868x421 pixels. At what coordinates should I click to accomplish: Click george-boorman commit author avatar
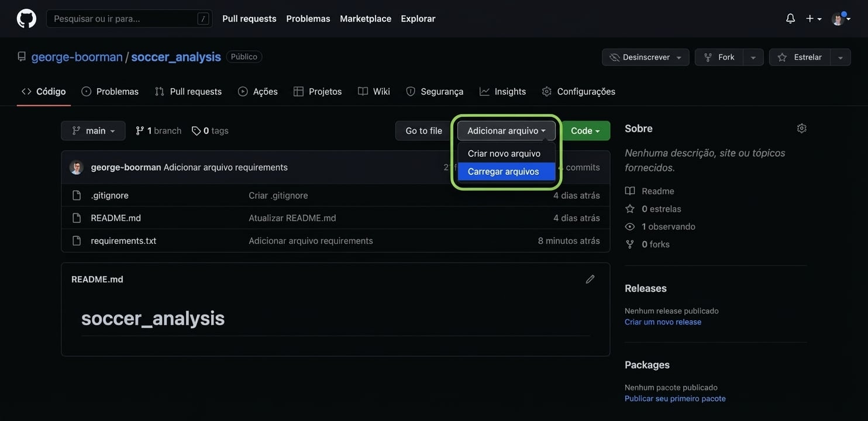(x=77, y=167)
